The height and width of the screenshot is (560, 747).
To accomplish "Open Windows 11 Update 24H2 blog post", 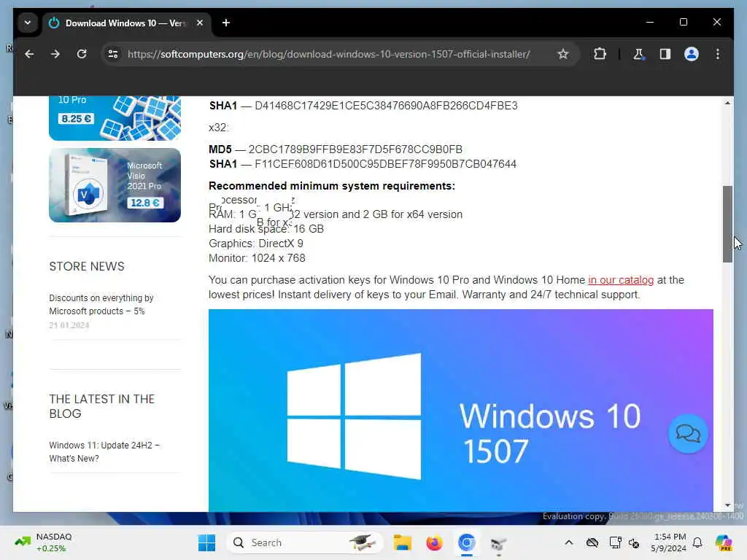I will [x=104, y=451].
